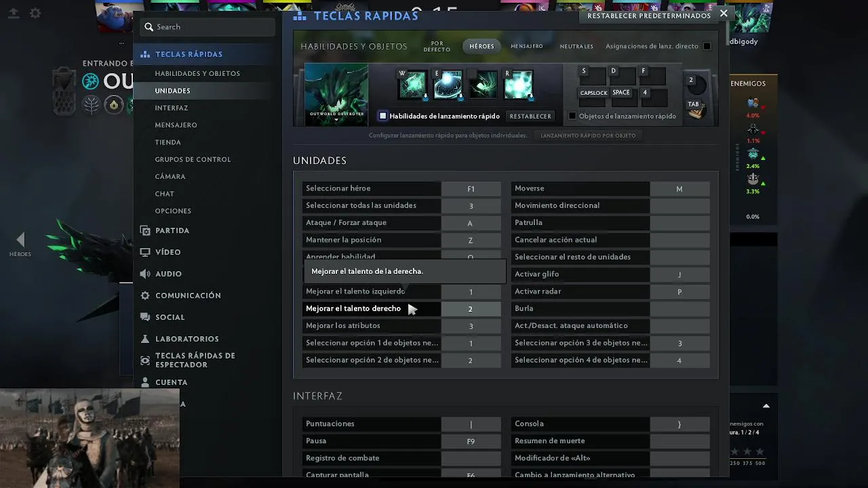Click the RESTABLECER button under abilities
Screen dimensions: 868x488
[530, 116]
